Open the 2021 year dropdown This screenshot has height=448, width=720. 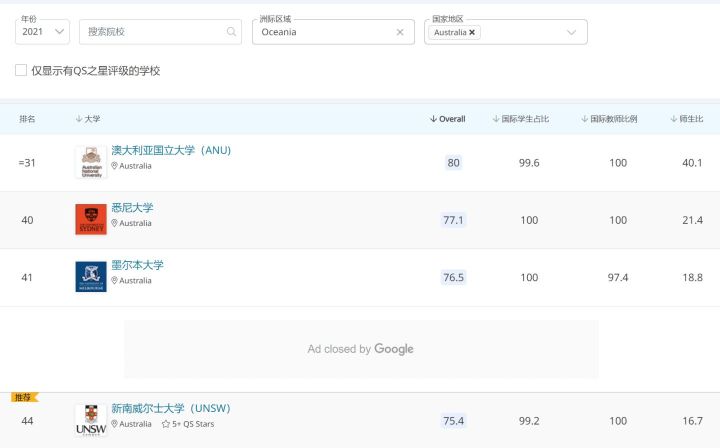[42, 32]
